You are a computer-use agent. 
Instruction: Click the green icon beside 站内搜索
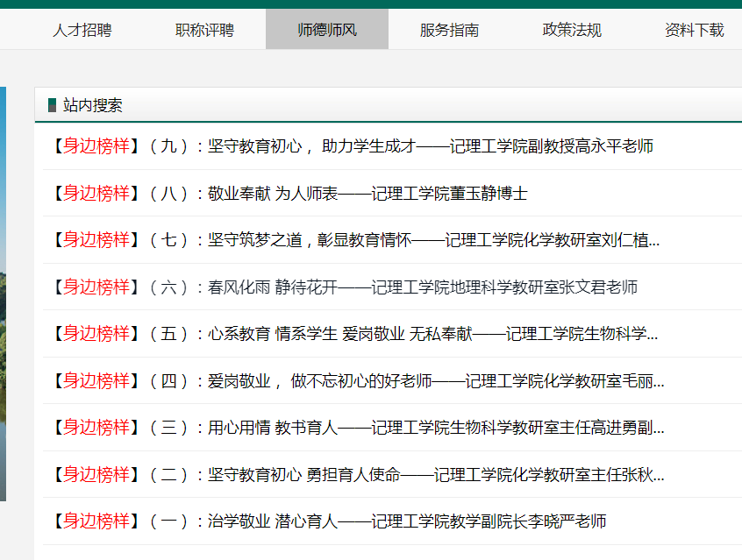(x=52, y=105)
